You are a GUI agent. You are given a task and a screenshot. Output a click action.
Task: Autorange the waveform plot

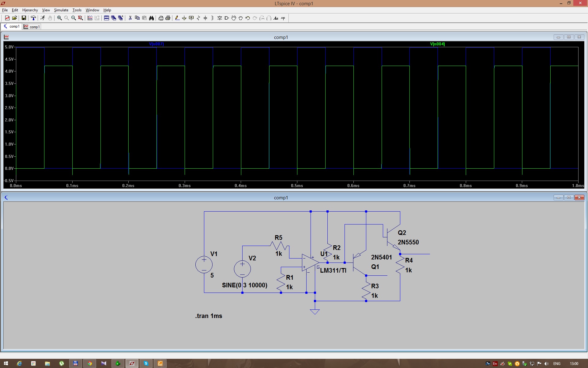coord(90,18)
